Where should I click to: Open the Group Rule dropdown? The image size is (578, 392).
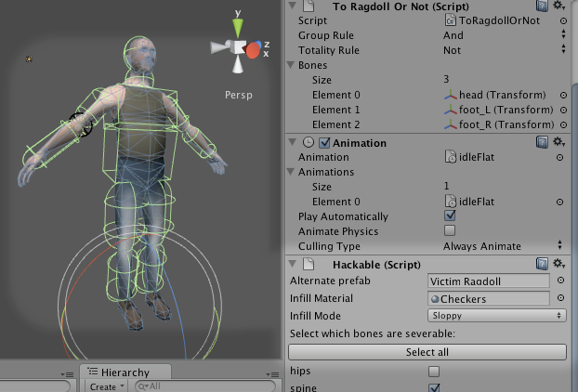pyautogui.click(x=502, y=35)
